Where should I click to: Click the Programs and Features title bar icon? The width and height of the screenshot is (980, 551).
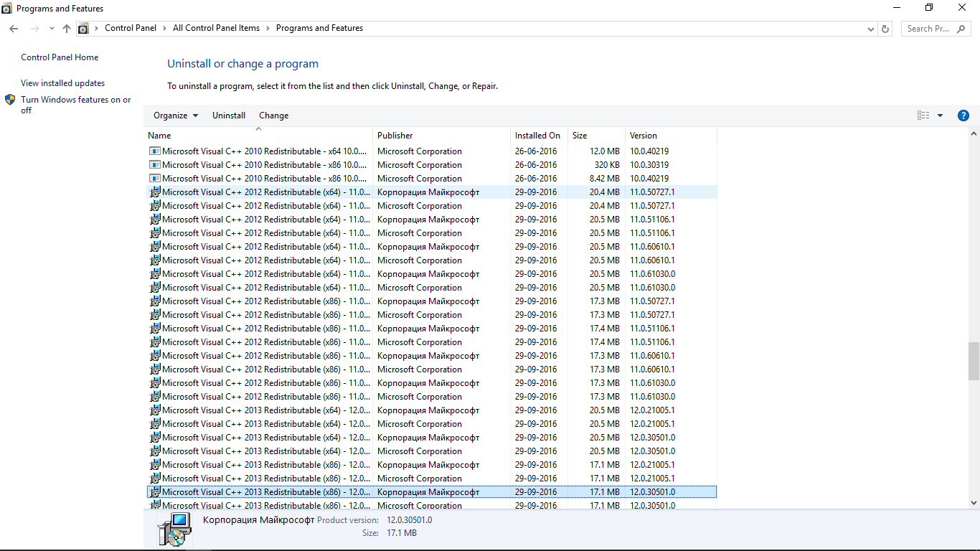pos(6,9)
